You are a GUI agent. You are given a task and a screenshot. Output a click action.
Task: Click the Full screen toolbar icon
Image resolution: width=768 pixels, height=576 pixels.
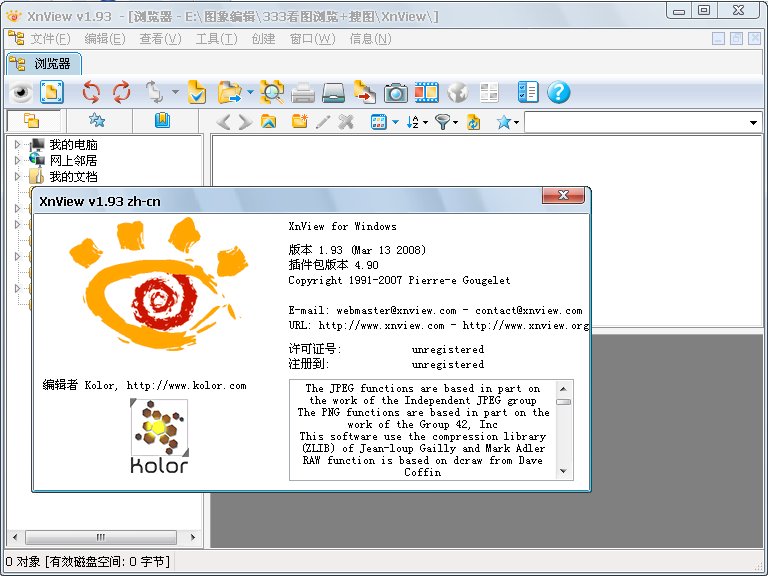tap(52, 92)
